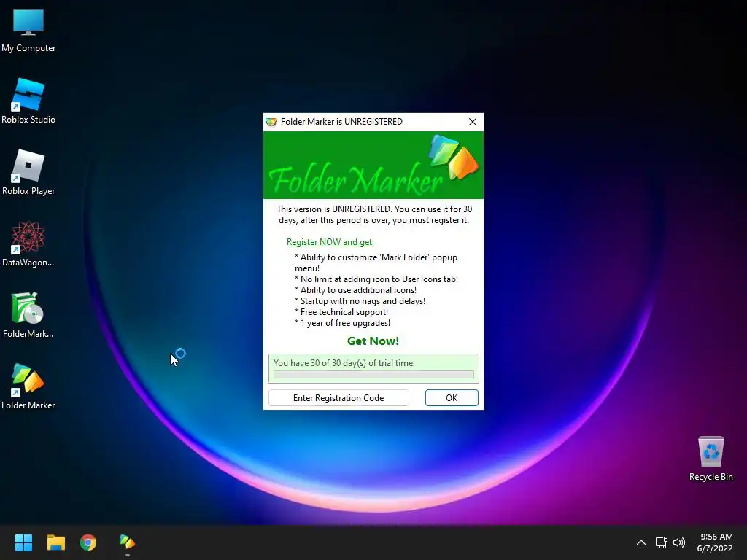
Task: Click the Folder Marker taskbar icon
Action: (127, 542)
